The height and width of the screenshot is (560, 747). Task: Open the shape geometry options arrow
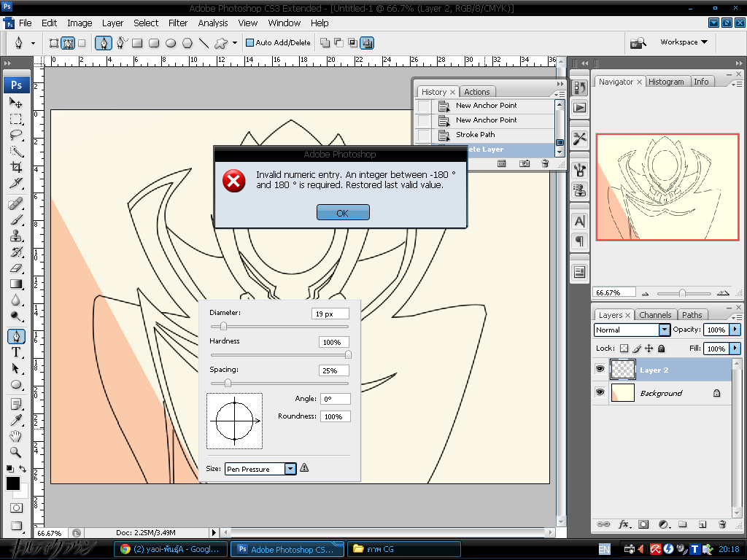[235, 43]
